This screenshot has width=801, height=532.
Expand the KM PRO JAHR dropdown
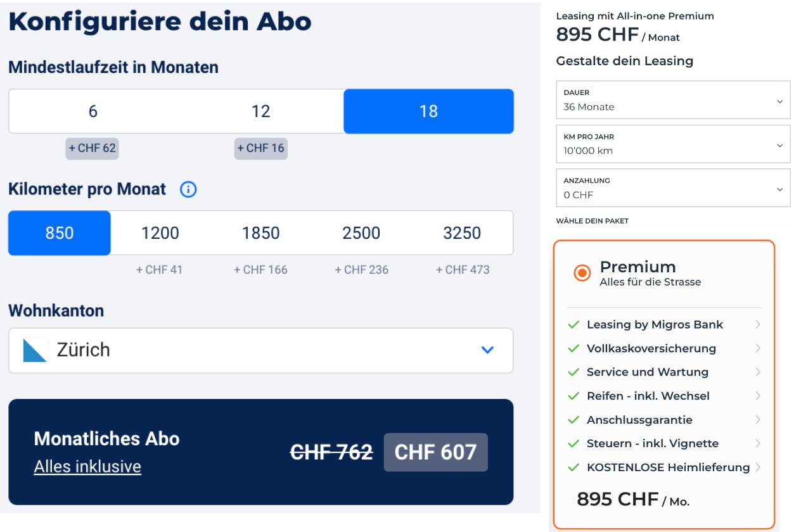click(x=673, y=144)
